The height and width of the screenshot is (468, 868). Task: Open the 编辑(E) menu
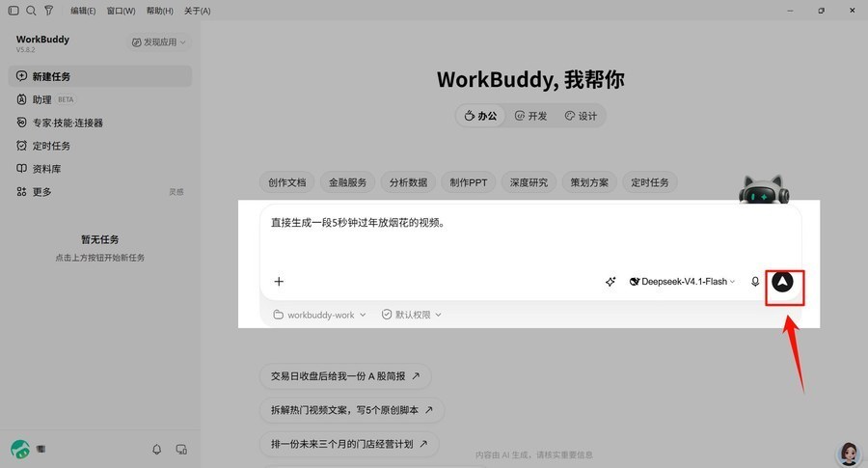pos(83,11)
